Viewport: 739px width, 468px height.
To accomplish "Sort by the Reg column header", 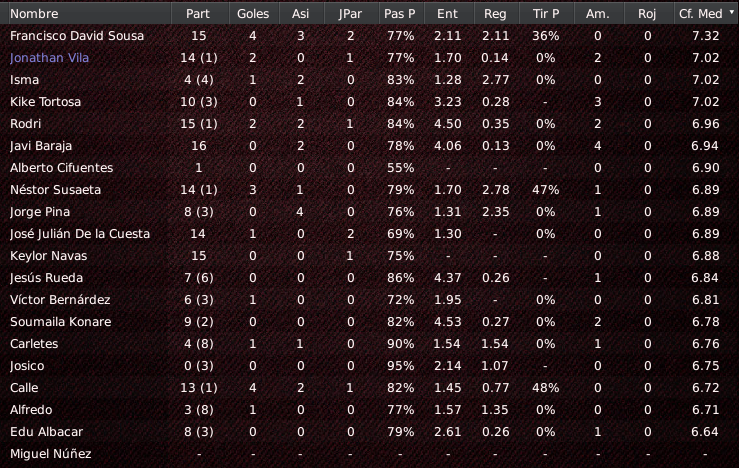I will point(497,14).
